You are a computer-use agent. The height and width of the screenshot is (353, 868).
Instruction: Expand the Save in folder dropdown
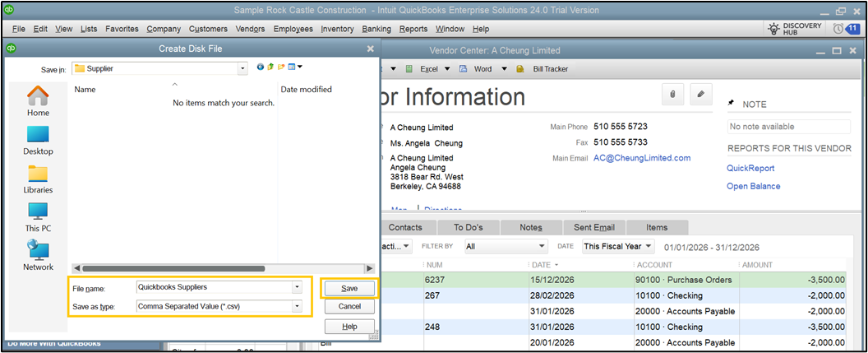pos(242,68)
